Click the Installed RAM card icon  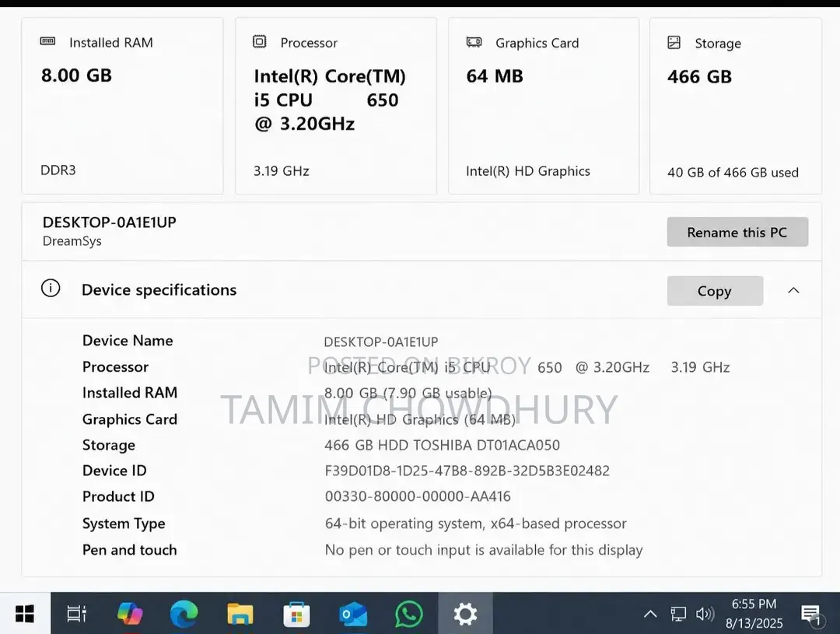[x=47, y=41]
